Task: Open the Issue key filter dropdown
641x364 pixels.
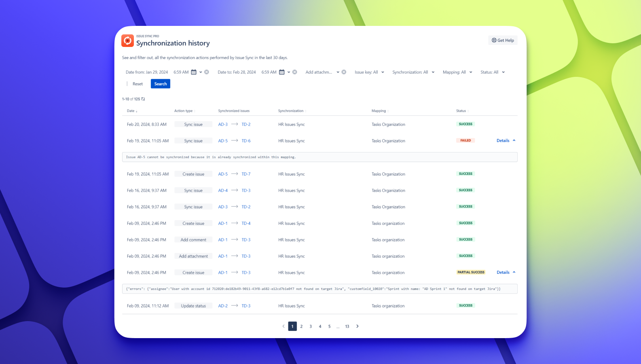Action: (x=369, y=72)
